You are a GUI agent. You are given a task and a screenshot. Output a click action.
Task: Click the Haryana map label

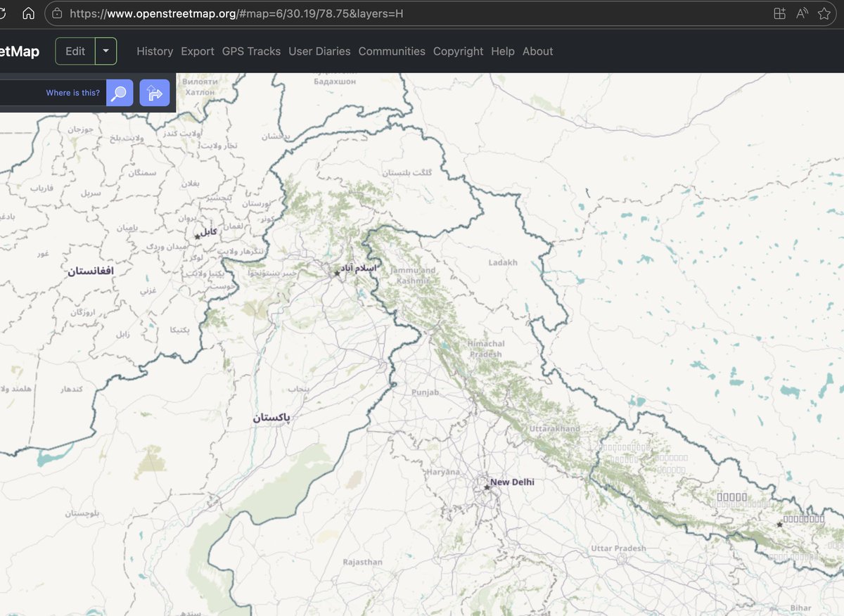pyautogui.click(x=442, y=472)
